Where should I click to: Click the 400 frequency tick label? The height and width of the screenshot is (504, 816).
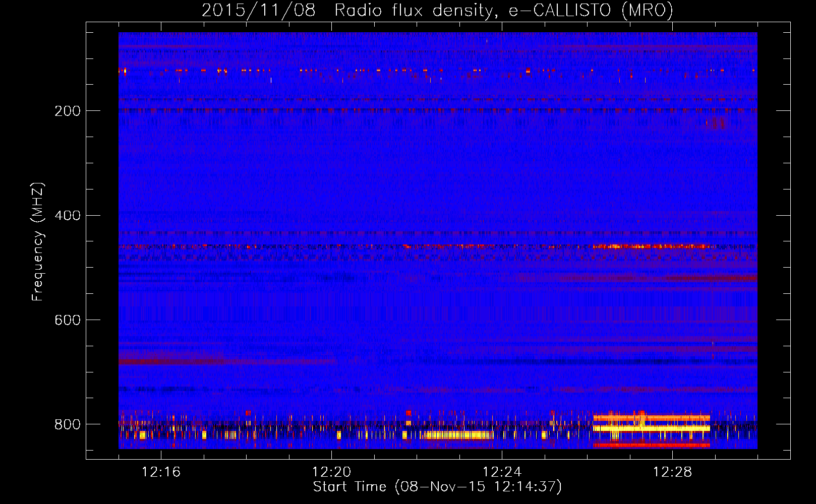pyautogui.click(x=67, y=216)
